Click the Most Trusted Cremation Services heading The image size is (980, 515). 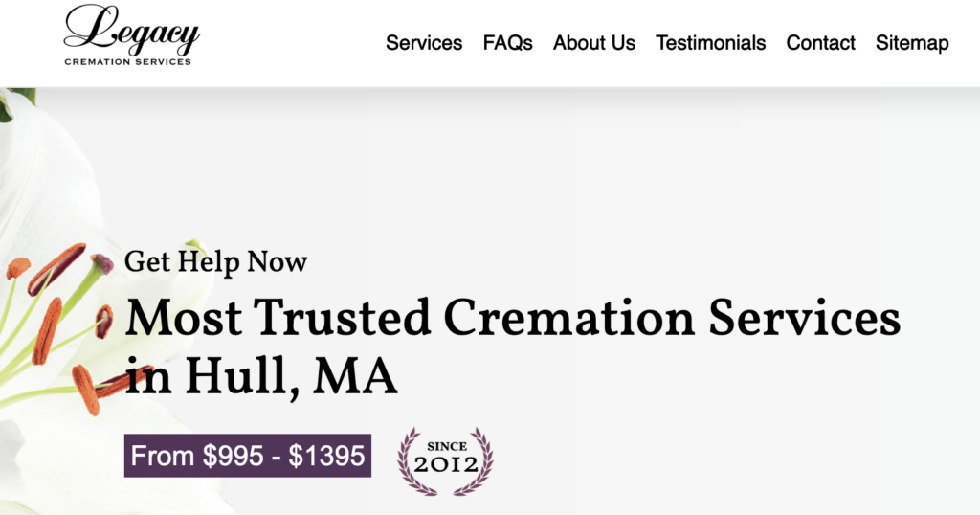(x=513, y=318)
